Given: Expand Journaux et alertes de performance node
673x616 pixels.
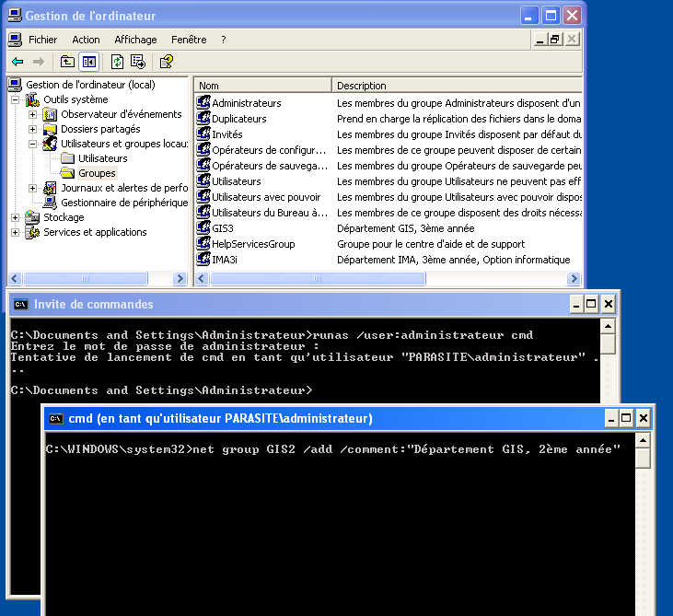Looking at the screenshot, I should click(32, 188).
